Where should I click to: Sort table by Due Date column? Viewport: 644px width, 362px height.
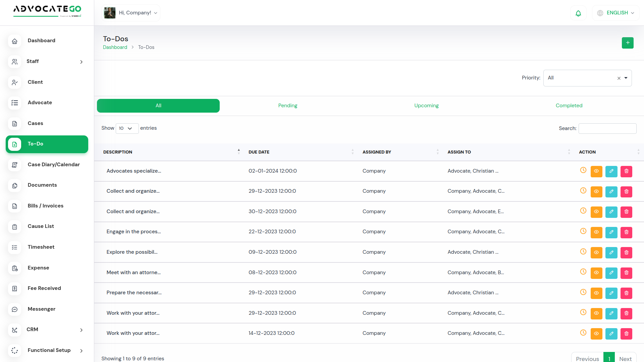(x=259, y=152)
